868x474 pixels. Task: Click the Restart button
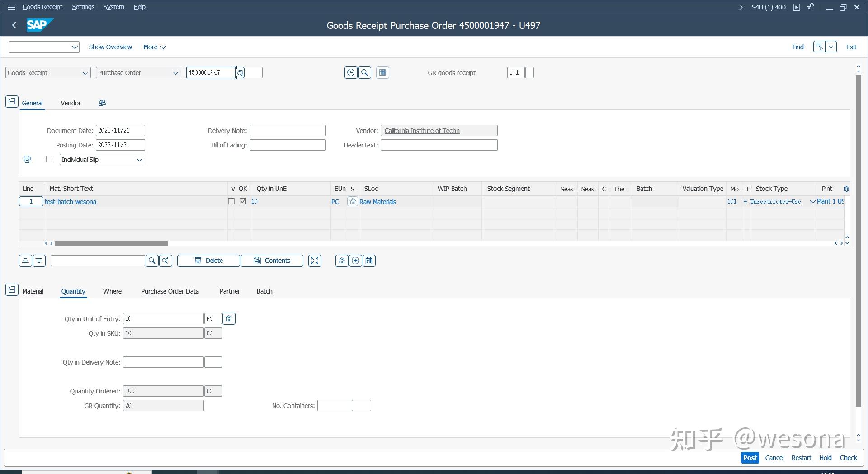pos(802,458)
